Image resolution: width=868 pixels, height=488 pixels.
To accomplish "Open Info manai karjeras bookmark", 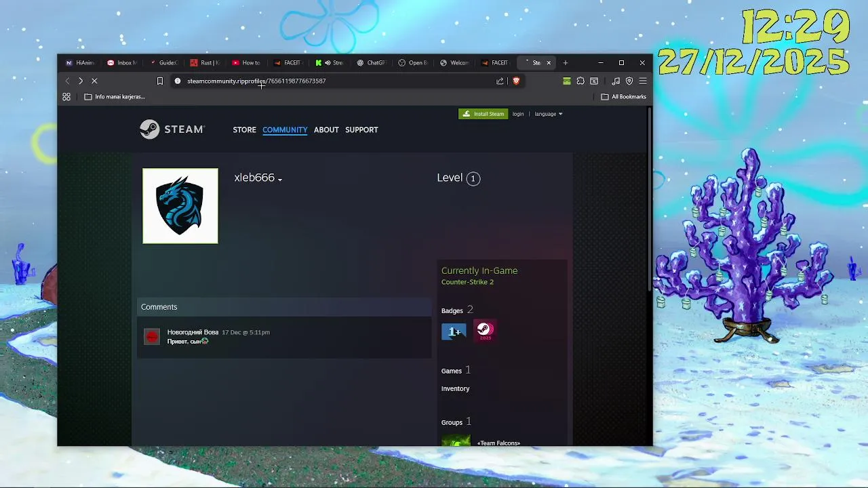I will pyautogui.click(x=115, y=97).
